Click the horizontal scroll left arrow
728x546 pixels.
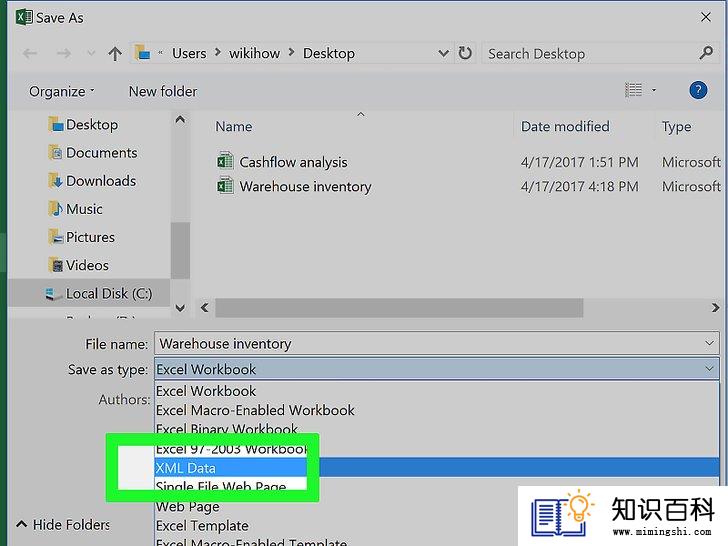point(204,308)
